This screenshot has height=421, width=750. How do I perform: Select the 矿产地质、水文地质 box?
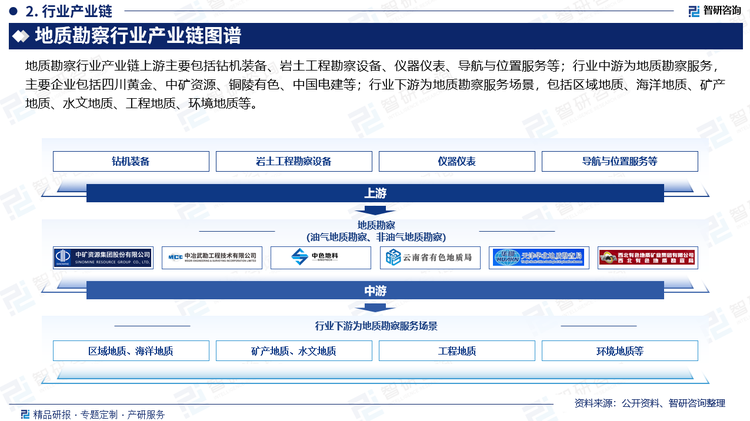pos(294,351)
